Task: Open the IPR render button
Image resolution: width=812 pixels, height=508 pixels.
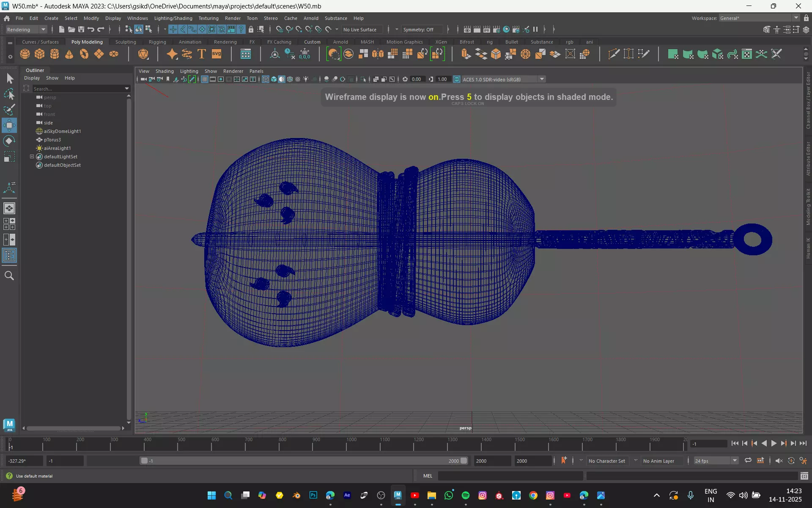Action: 487,30
